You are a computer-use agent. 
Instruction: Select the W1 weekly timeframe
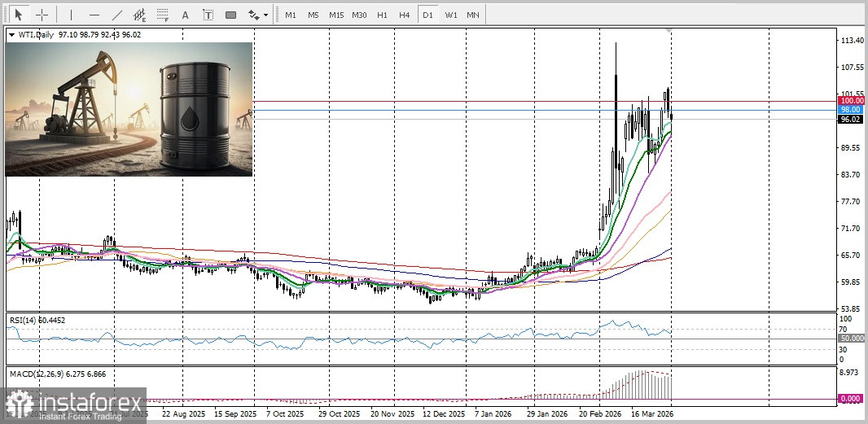pos(450,15)
